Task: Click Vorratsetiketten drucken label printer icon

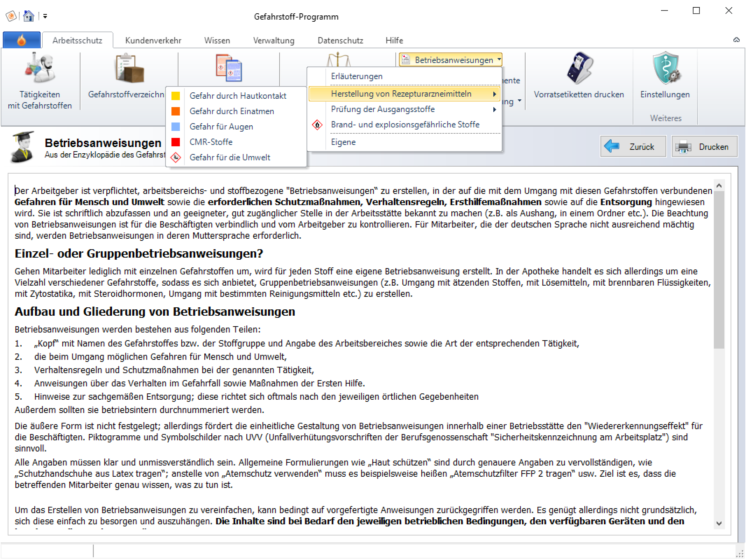Action: 580,68
